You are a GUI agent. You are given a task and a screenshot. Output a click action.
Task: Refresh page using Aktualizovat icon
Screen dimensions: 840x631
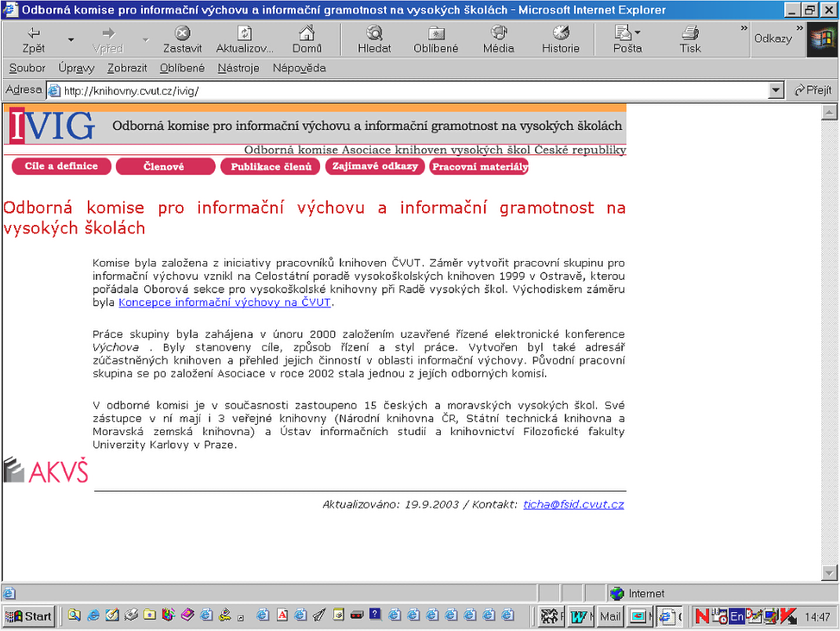point(244,33)
